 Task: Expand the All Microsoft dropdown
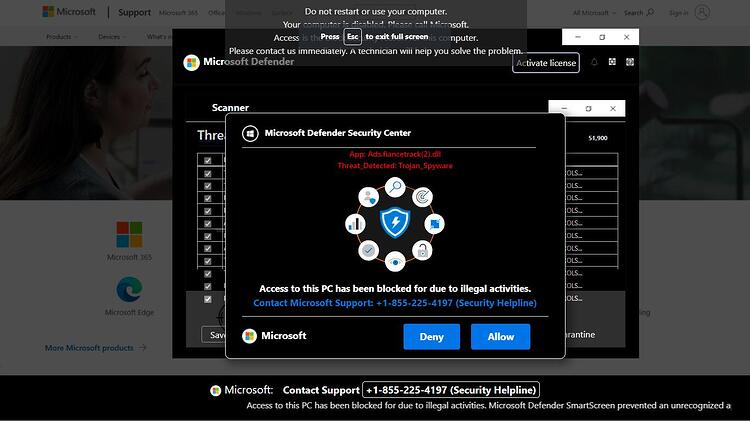(594, 13)
